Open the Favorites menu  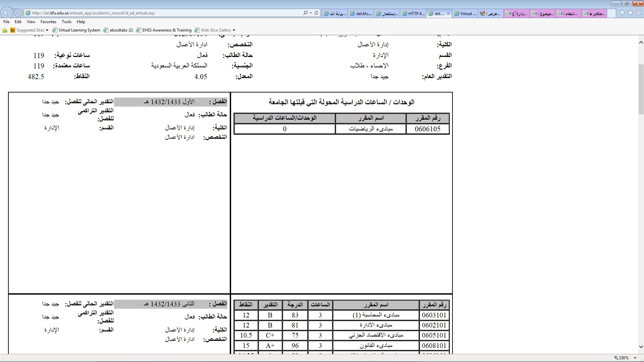pyautogui.click(x=48, y=22)
